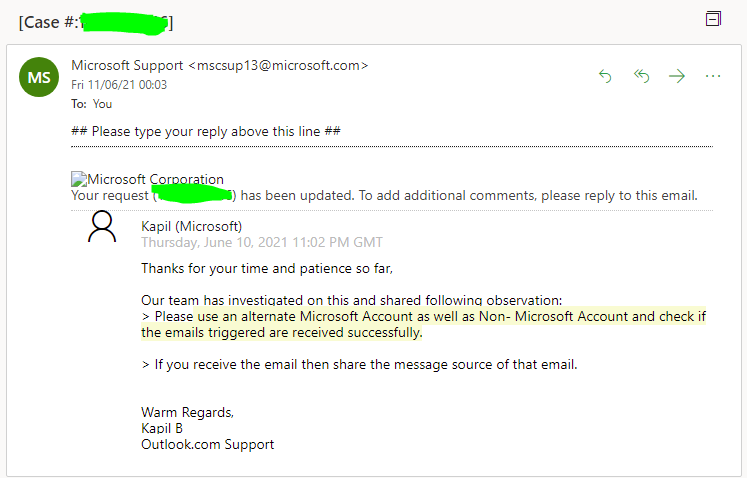Screen dimensions: 747x478
Task: Click the Reply all icon
Action: [x=641, y=76]
